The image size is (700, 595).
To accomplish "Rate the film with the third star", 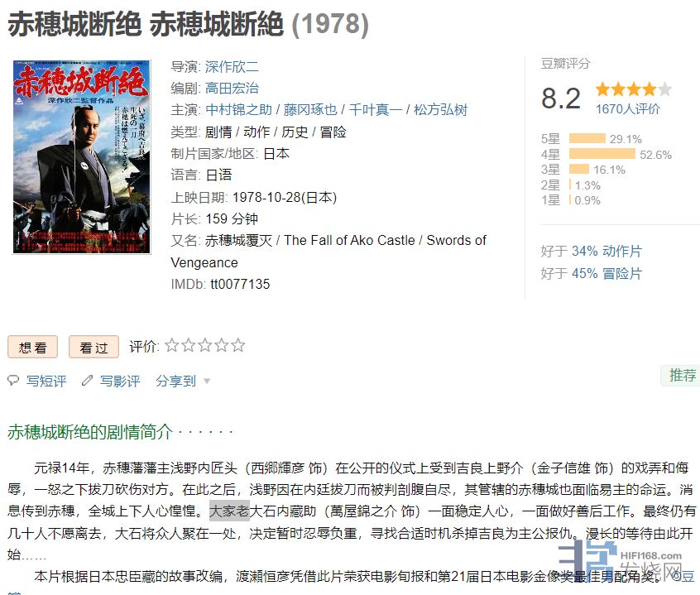I will pos(205,345).
